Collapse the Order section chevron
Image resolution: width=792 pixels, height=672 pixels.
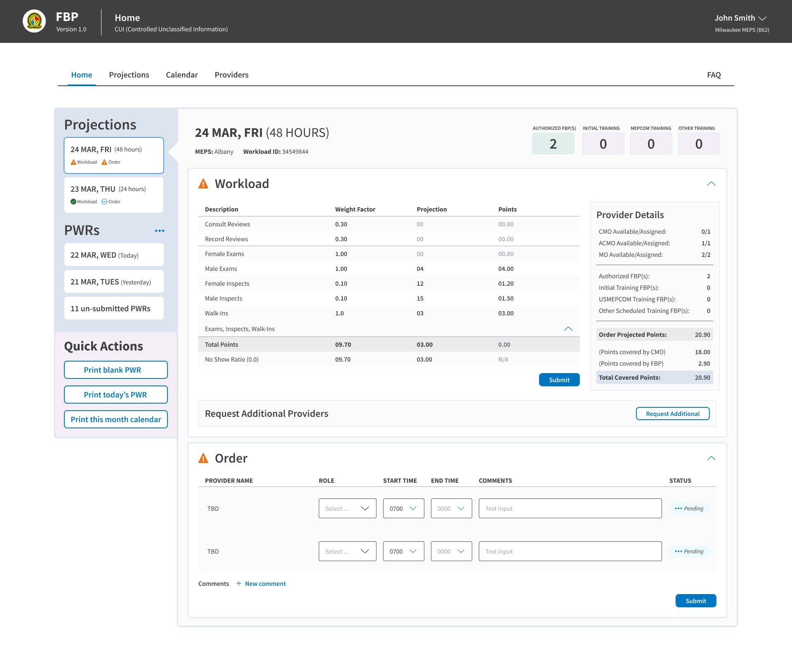pyautogui.click(x=712, y=458)
